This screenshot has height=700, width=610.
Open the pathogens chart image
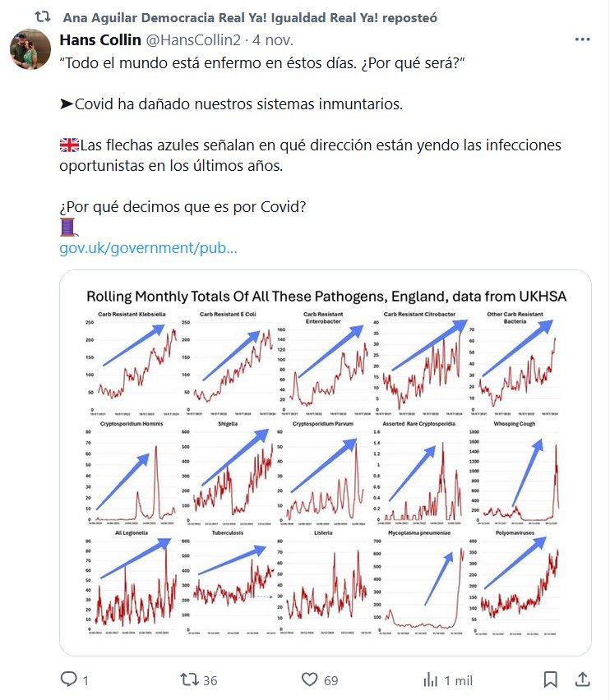(326, 463)
